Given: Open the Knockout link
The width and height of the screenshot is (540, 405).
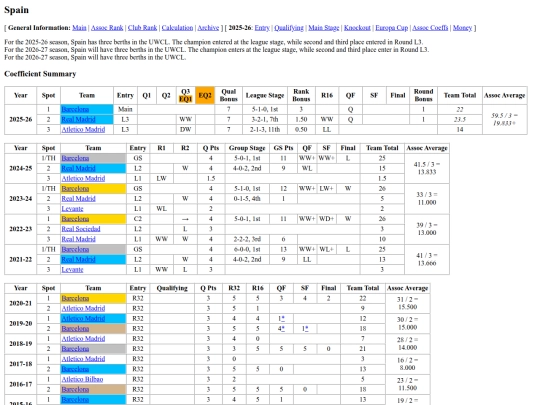Looking at the screenshot, I should 357,28.
